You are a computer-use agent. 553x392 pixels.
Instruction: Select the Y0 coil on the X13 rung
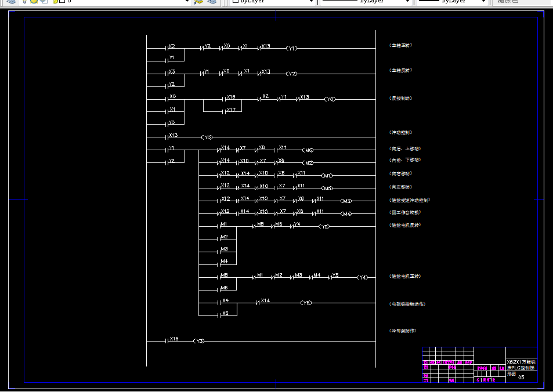click(207, 137)
